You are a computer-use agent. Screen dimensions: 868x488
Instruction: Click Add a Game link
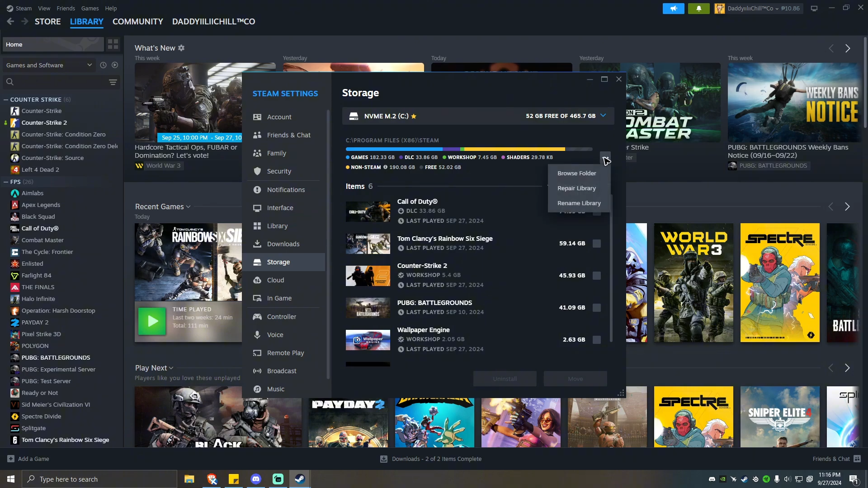[x=28, y=459]
